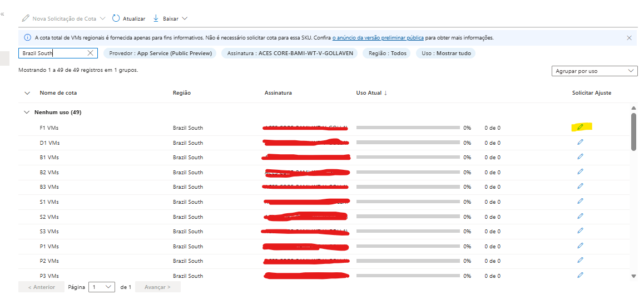This screenshot has width=644, height=299.
Task: Click the pencil adjust icon for S2 VMs
Action: [x=580, y=216]
